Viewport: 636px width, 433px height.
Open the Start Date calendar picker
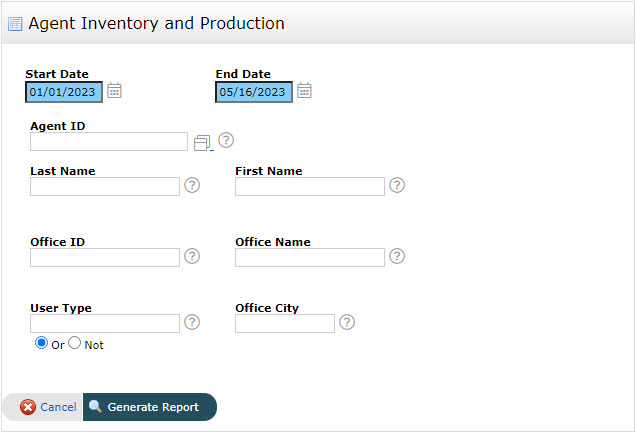[x=115, y=91]
